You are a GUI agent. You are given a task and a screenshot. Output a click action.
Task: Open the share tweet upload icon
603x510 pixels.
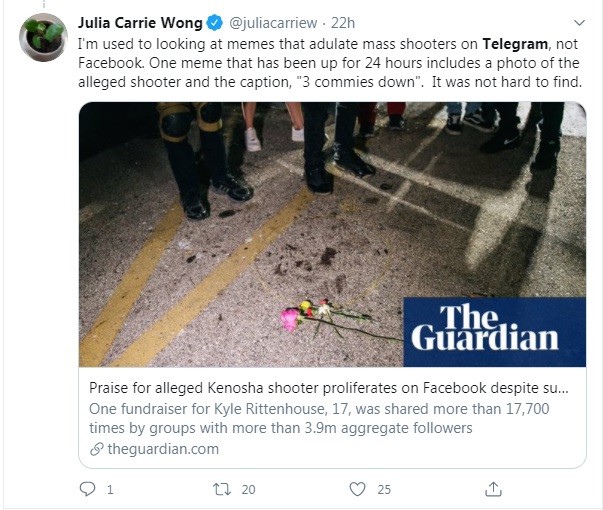pos(493,489)
